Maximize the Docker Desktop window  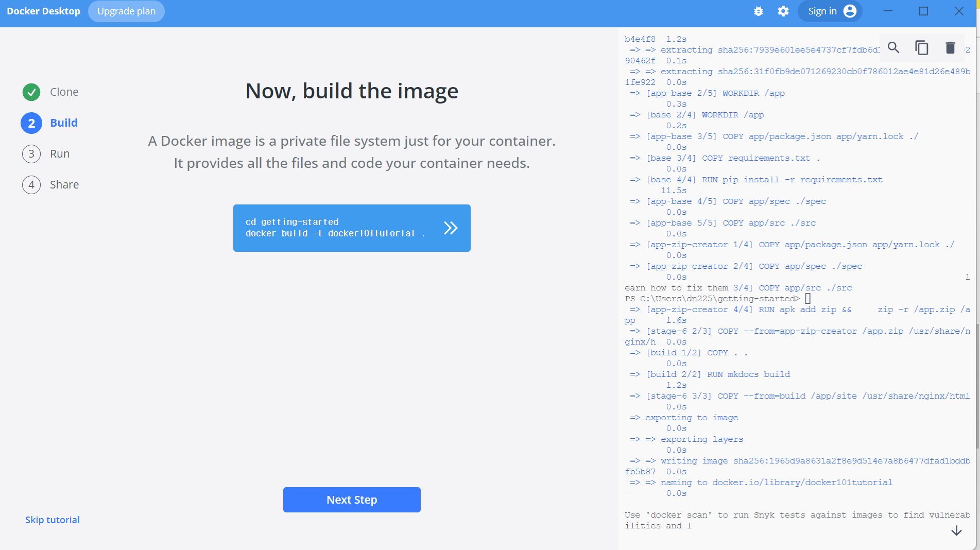tap(923, 11)
